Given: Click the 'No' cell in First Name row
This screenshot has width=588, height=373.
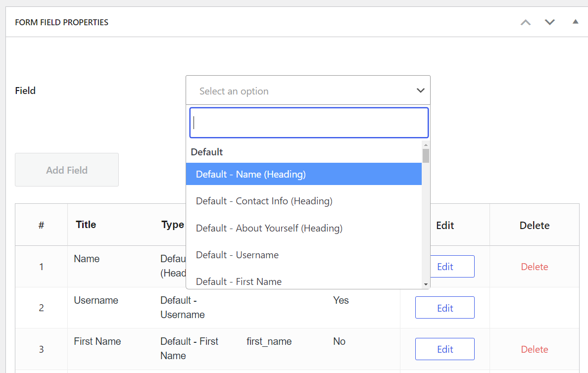Looking at the screenshot, I should click(339, 341).
